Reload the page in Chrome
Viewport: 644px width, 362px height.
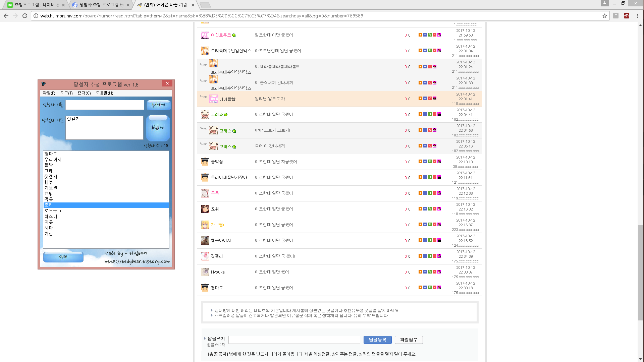tap(25, 16)
